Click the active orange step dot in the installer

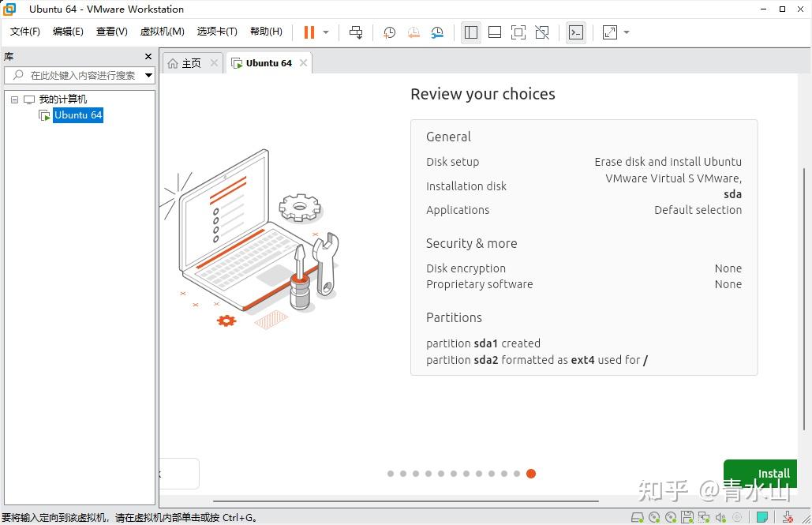coord(531,473)
